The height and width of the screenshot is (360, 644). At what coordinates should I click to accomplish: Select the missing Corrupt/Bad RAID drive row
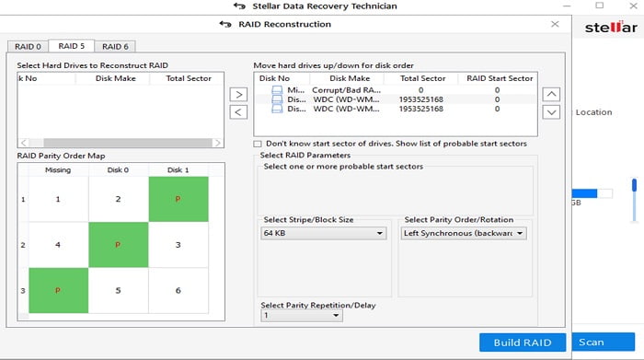pyautogui.click(x=395, y=90)
